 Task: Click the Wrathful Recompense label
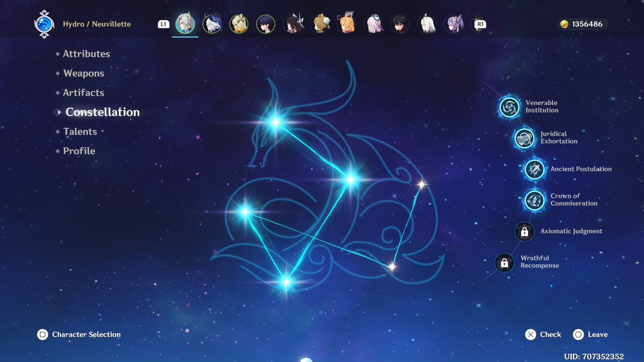pos(540,262)
